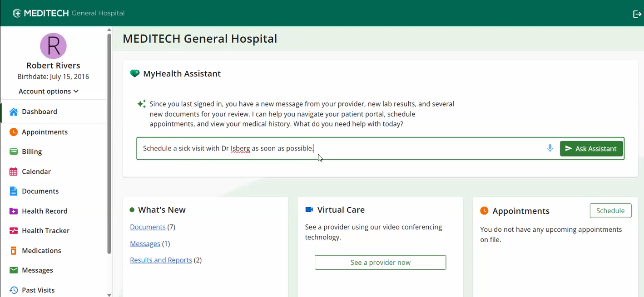
Task: Click the MyHealth Assistant heart icon
Action: pos(134,73)
